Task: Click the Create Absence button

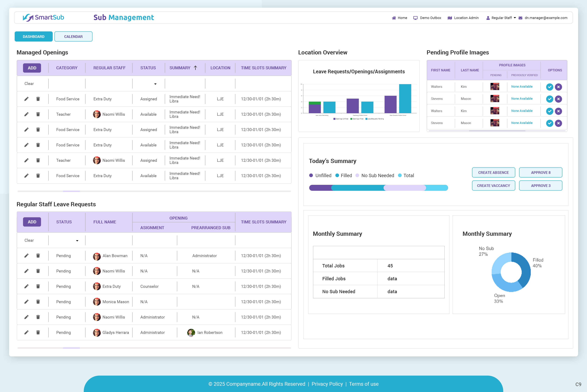Action: [493, 172]
